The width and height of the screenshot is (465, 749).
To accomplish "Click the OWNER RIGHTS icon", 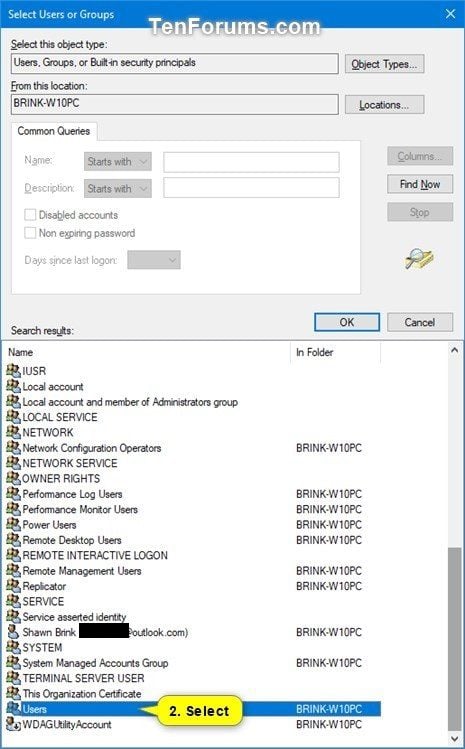I will (13, 478).
